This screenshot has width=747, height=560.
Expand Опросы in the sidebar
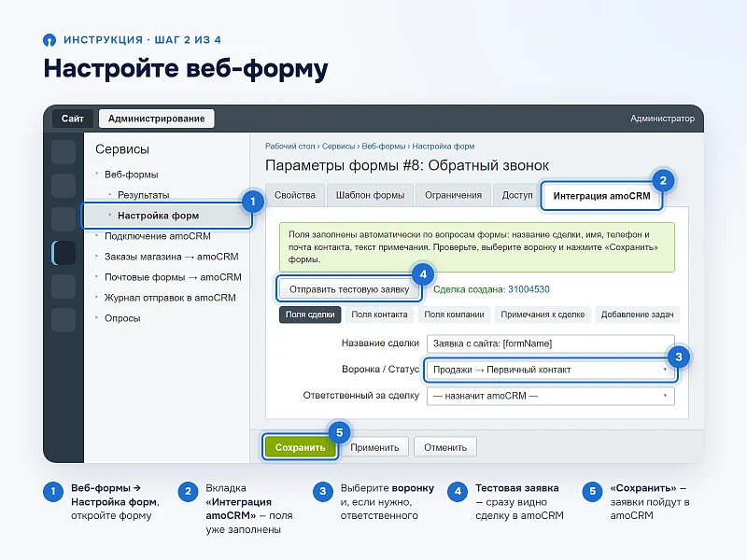tap(122, 318)
